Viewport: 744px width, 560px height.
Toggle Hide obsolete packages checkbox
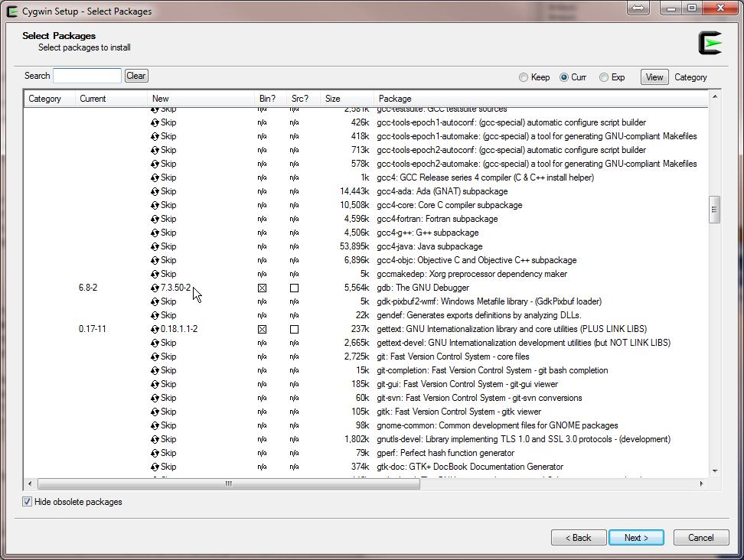click(x=28, y=502)
